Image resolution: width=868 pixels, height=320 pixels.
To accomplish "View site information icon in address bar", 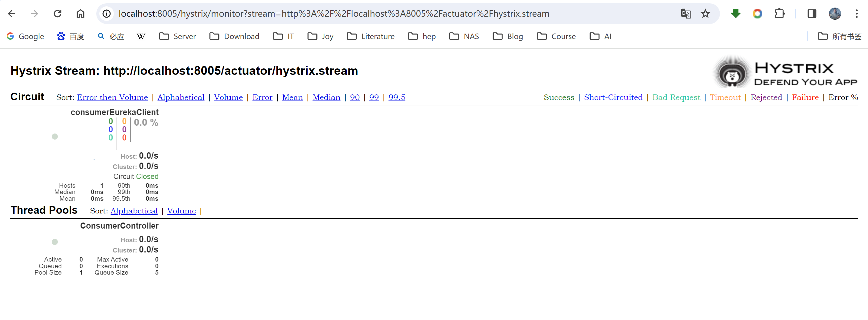I will pyautogui.click(x=107, y=14).
